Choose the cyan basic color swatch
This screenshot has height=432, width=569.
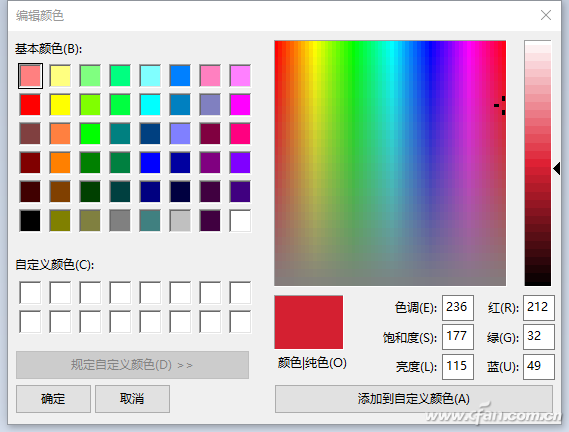coord(150,105)
